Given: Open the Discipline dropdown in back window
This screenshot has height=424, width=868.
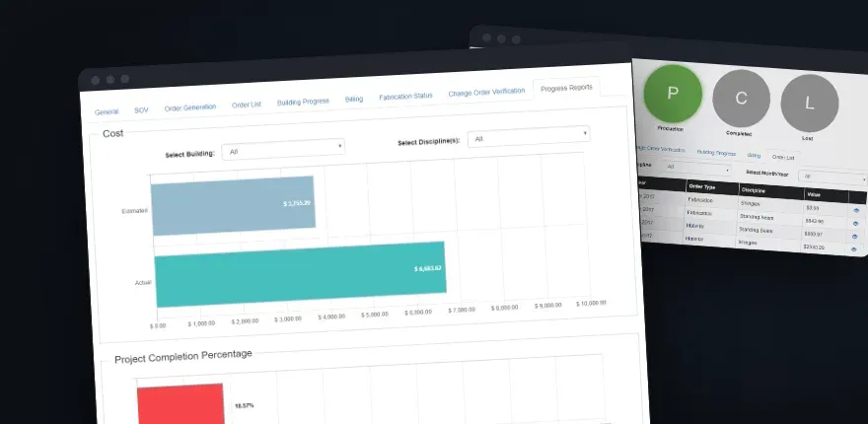Looking at the screenshot, I should click(696, 168).
